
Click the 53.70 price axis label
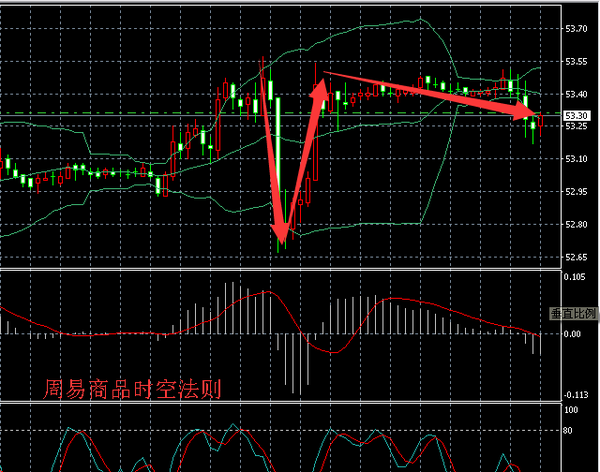(576, 29)
